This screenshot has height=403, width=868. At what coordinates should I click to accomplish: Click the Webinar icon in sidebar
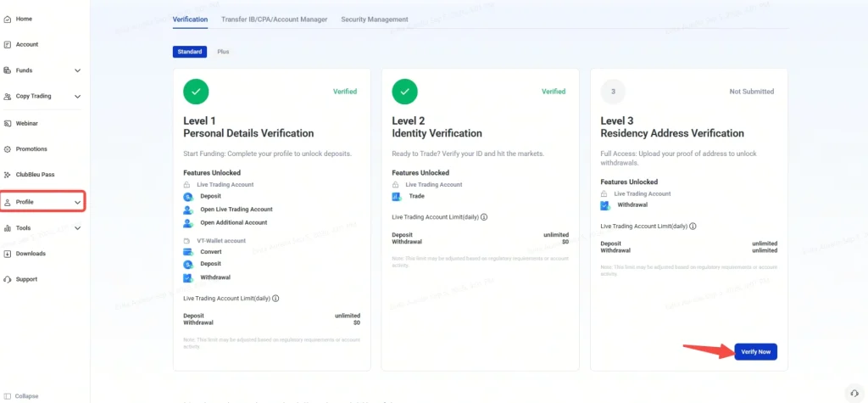7,124
